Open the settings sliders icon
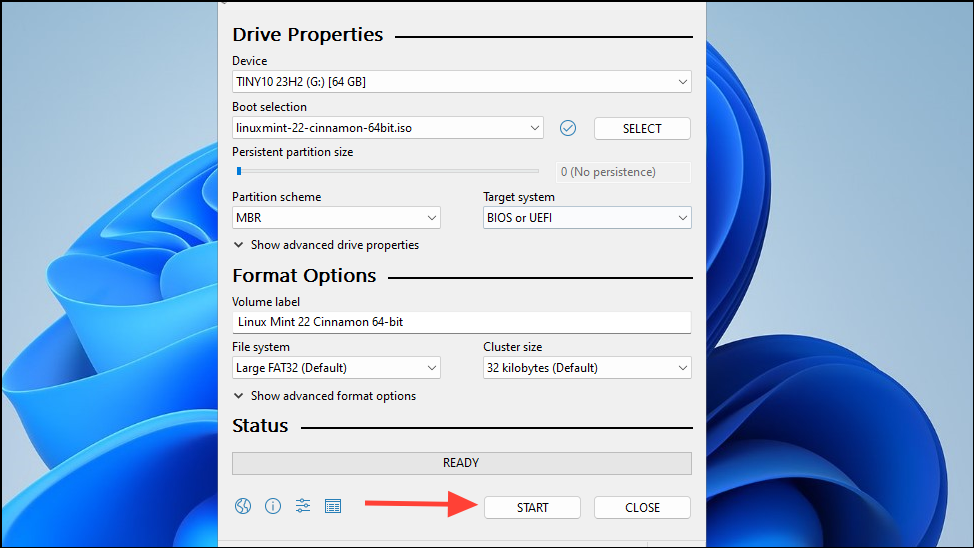Viewport: 974px width, 548px height. pyautogui.click(x=303, y=506)
